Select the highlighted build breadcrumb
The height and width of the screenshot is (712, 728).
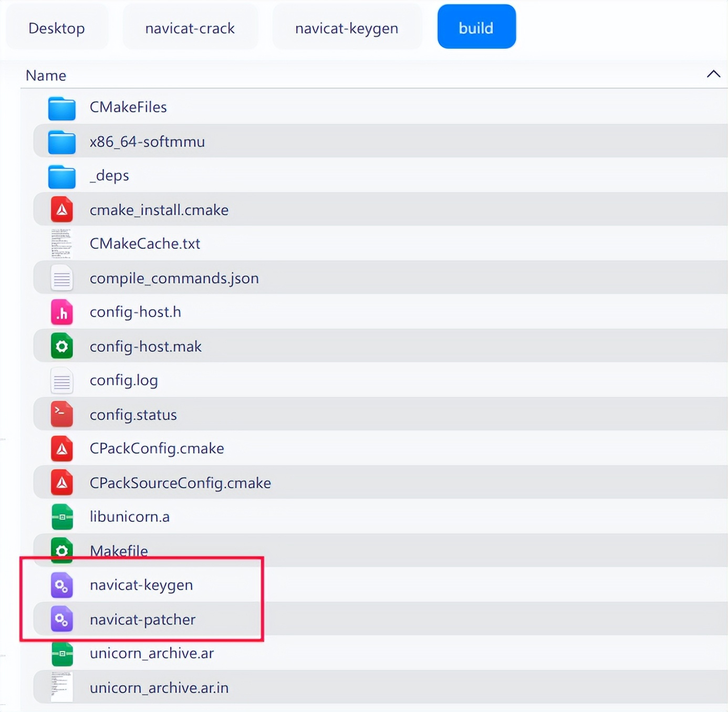476,27
